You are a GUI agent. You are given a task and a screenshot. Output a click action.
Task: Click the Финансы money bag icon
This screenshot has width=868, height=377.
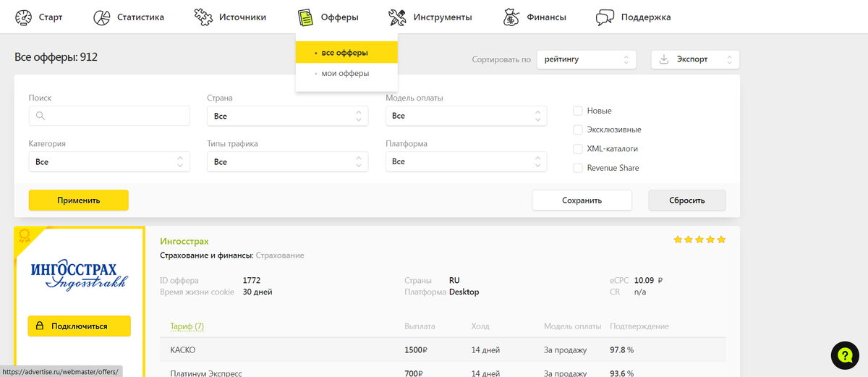[x=511, y=17]
